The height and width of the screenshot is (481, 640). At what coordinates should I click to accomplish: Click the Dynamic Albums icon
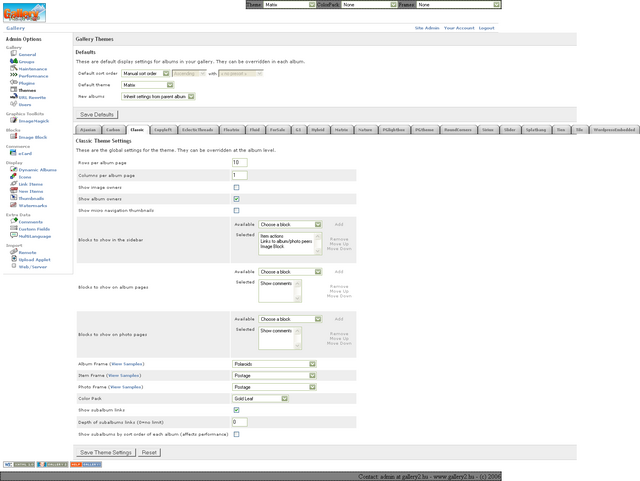point(13,170)
